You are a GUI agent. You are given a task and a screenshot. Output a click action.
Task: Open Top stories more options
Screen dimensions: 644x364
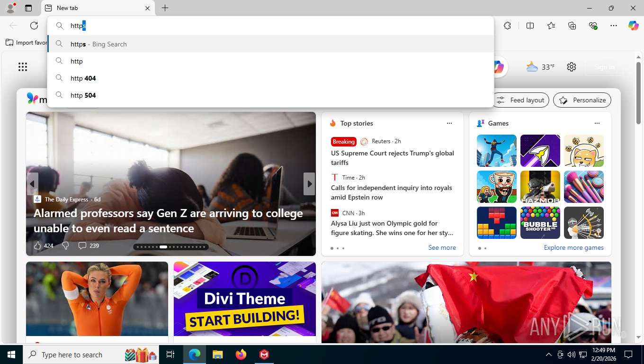point(449,123)
